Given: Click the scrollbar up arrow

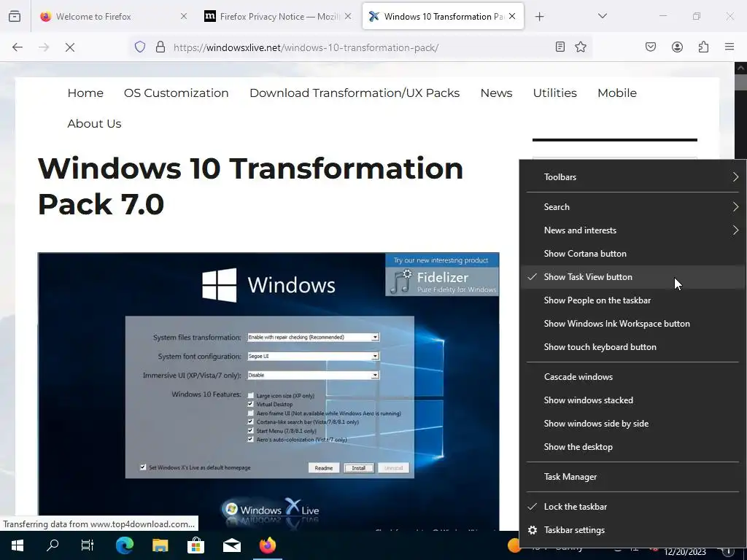Looking at the screenshot, I should click(740, 68).
